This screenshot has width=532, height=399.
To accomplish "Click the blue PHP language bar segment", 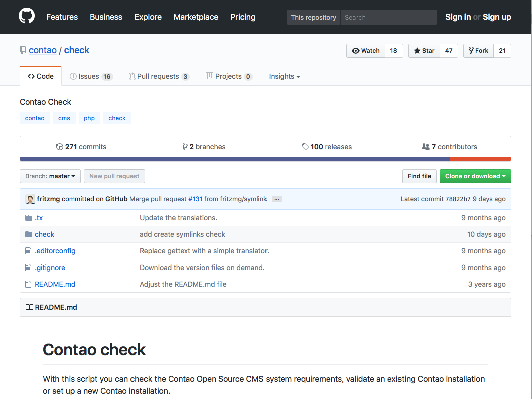I will tap(235, 159).
